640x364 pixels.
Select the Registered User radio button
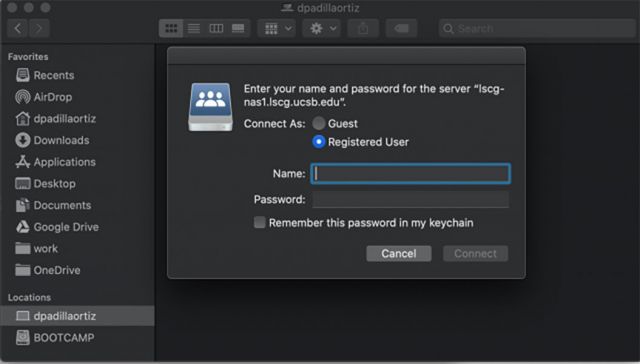319,142
